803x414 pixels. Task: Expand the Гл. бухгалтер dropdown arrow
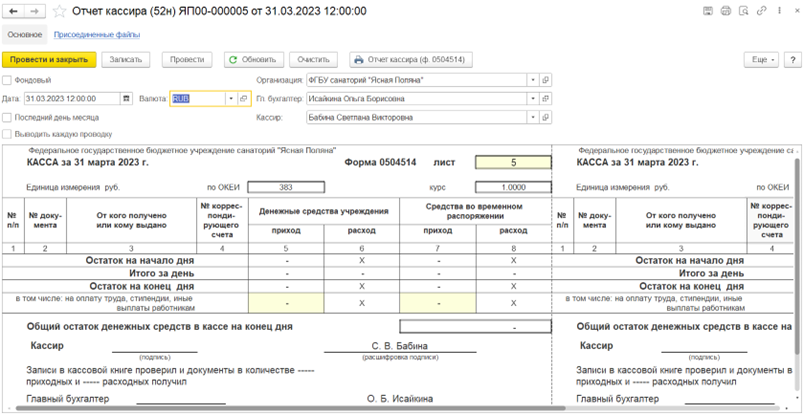[534, 99]
